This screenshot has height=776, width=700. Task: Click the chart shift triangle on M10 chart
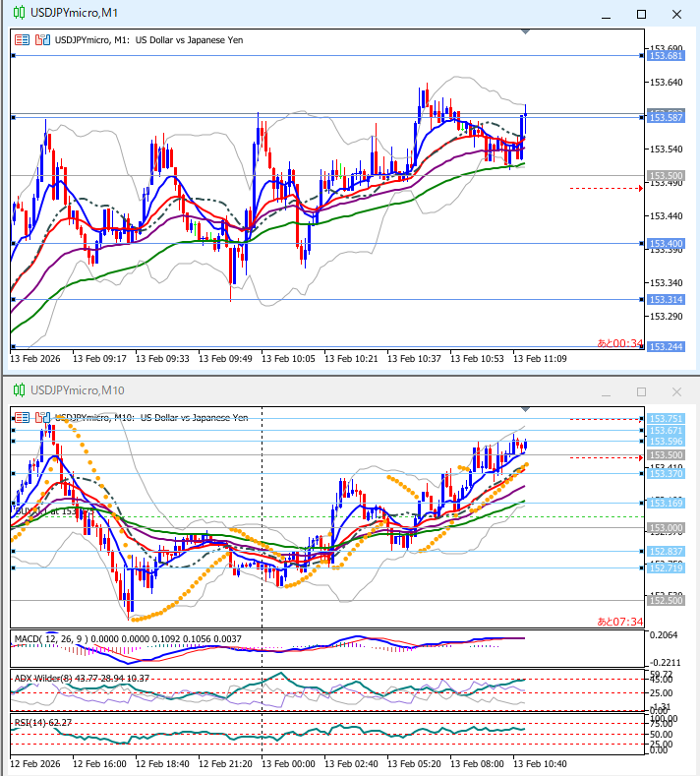526,409
